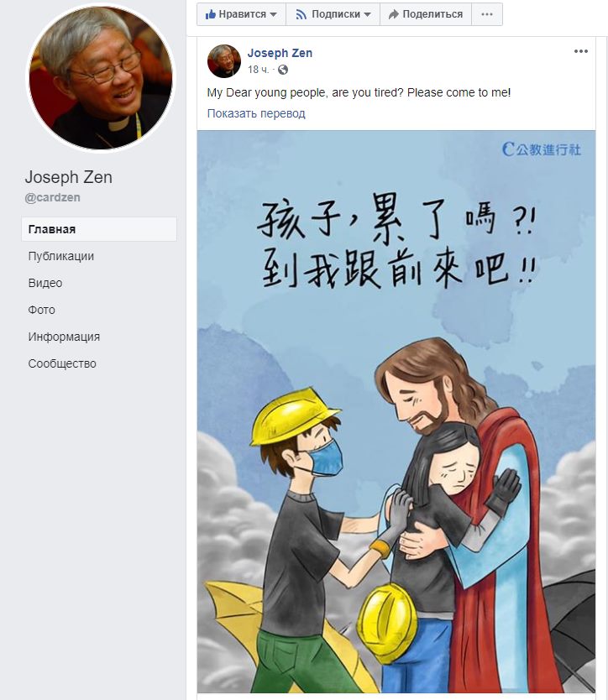This screenshot has width=608, height=700.
Task: Open the posted illustration image
Action: pos(396,411)
